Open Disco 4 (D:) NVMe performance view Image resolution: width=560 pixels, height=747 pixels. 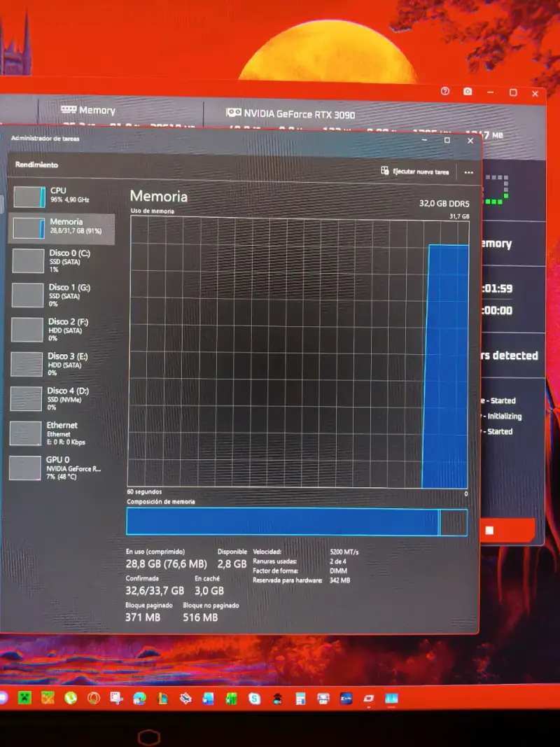61,399
